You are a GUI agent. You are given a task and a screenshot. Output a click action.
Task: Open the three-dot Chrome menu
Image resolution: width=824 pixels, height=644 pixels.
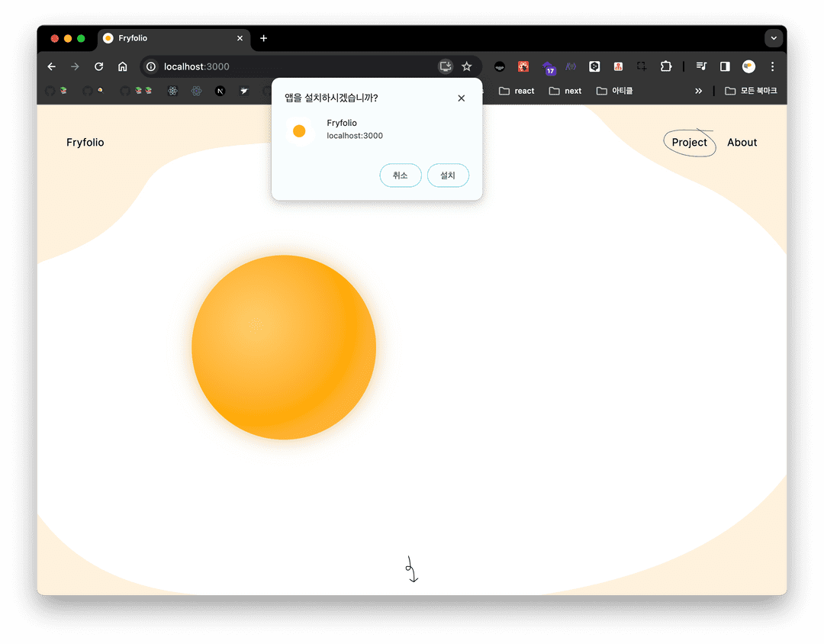[772, 66]
